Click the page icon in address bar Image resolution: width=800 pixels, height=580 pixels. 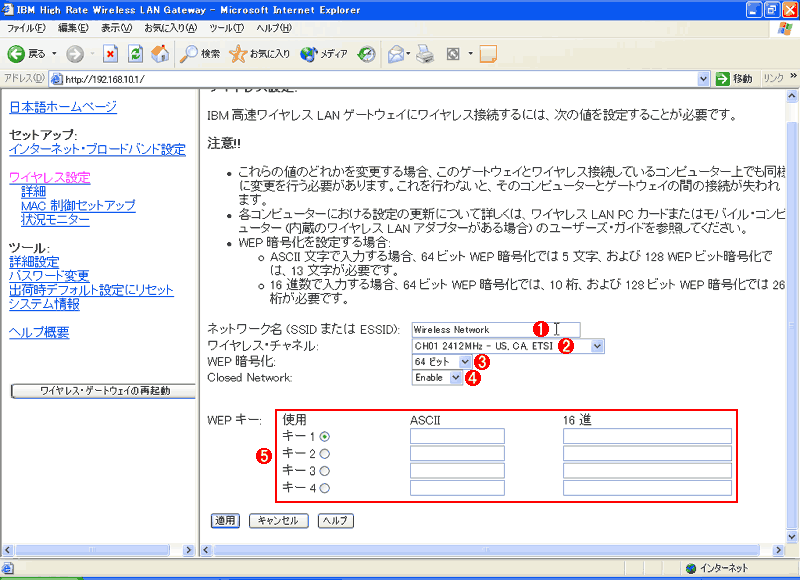pos(57,79)
